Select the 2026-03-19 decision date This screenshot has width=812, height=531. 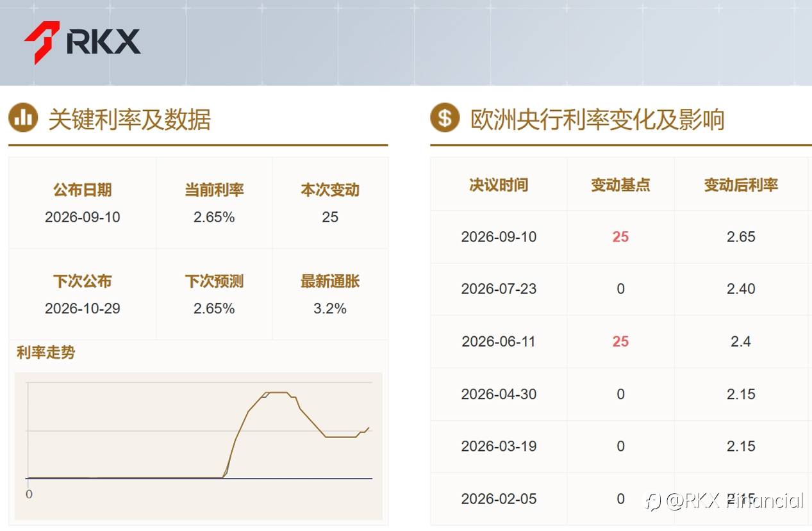(x=499, y=446)
